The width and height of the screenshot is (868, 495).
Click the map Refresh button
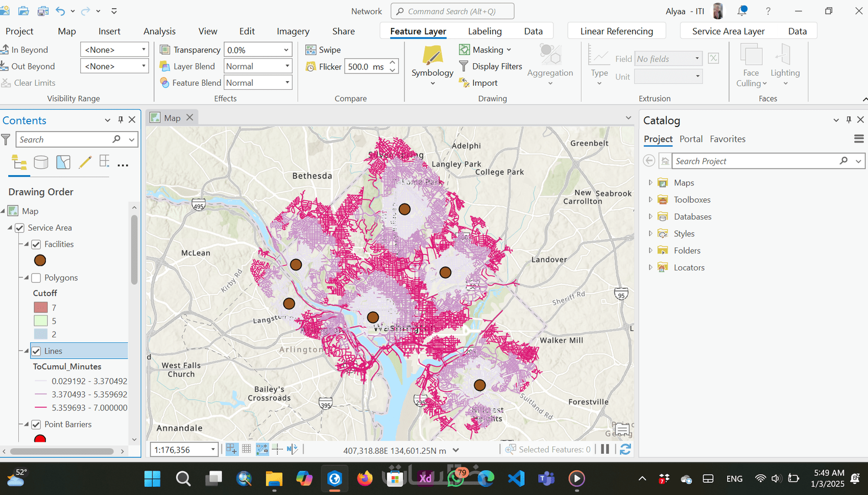[x=625, y=449]
